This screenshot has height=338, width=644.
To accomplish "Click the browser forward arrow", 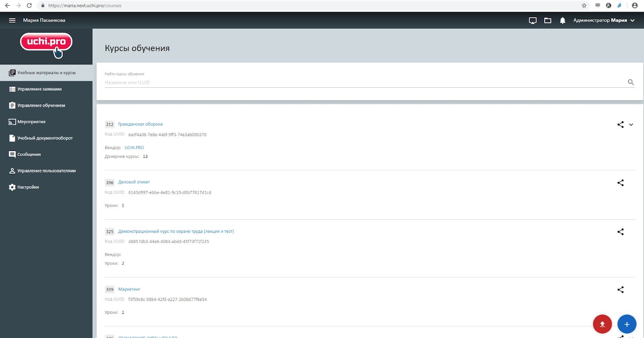I will coord(18,6).
